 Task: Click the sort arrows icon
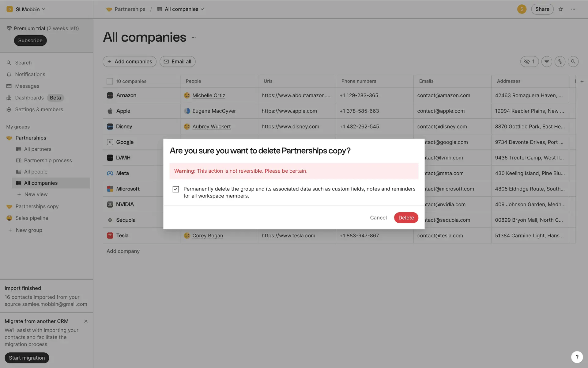point(560,62)
